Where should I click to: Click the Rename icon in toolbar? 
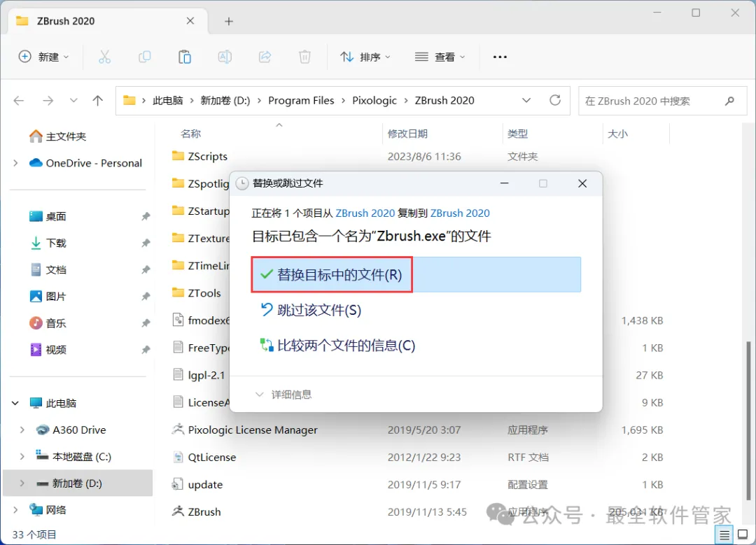(225, 57)
